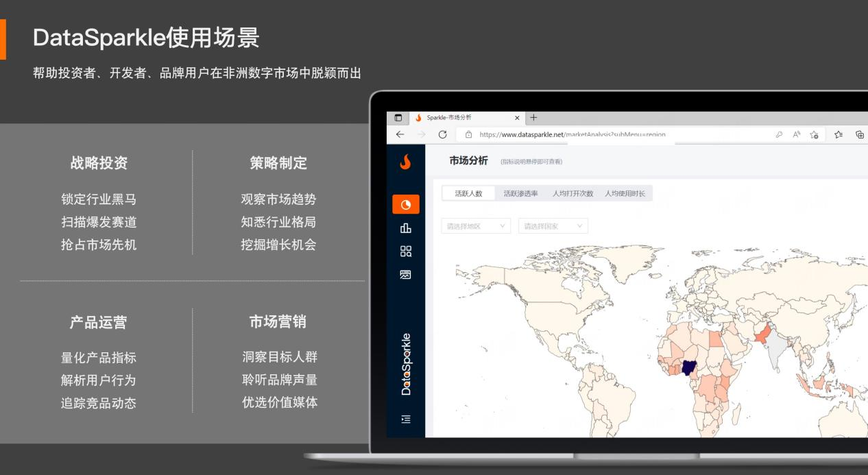The width and height of the screenshot is (868, 475).
Task: Open the 请选择国家 country dropdown
Action: [553, 225]
